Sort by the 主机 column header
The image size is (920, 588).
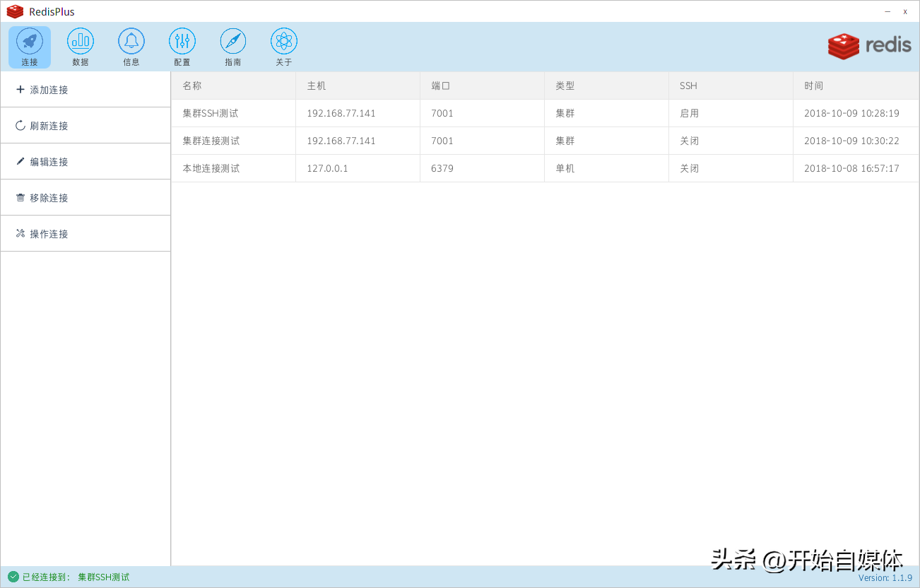[x=358, y=86]
